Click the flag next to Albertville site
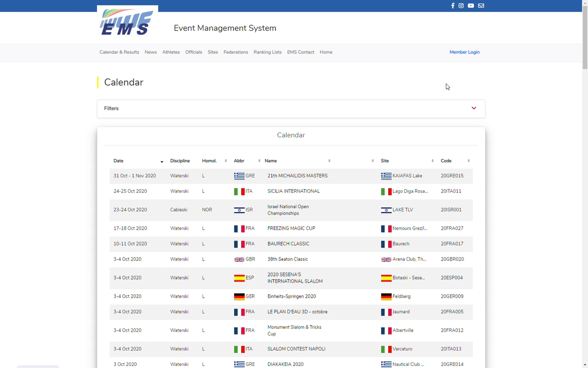588x368 pixels. click(x=386, y=331)
